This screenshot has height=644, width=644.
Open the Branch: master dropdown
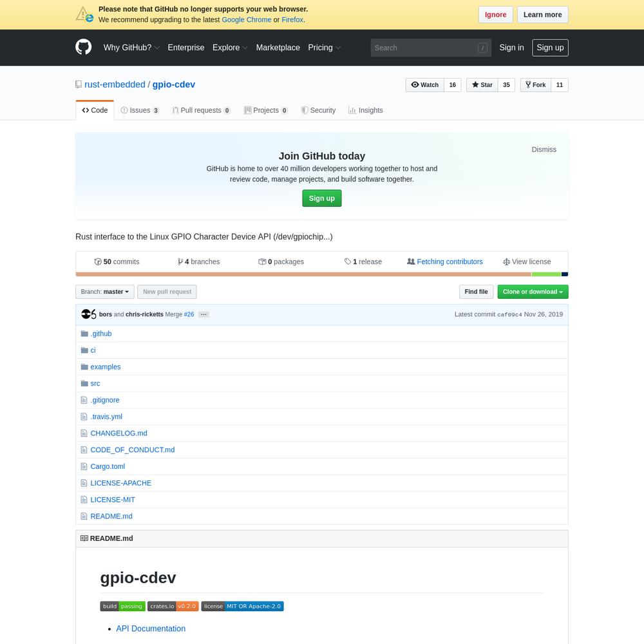pyautogui.click(x=105, y=292)
